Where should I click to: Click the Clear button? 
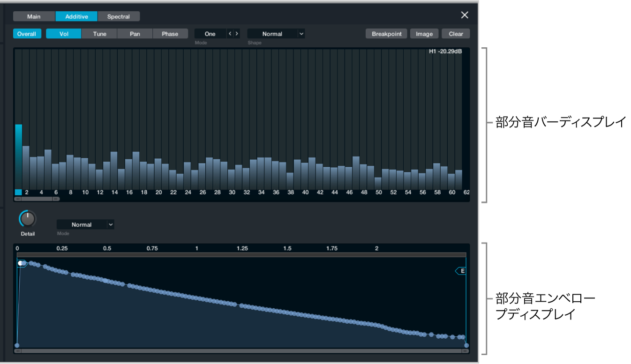(x=456, y=34)
